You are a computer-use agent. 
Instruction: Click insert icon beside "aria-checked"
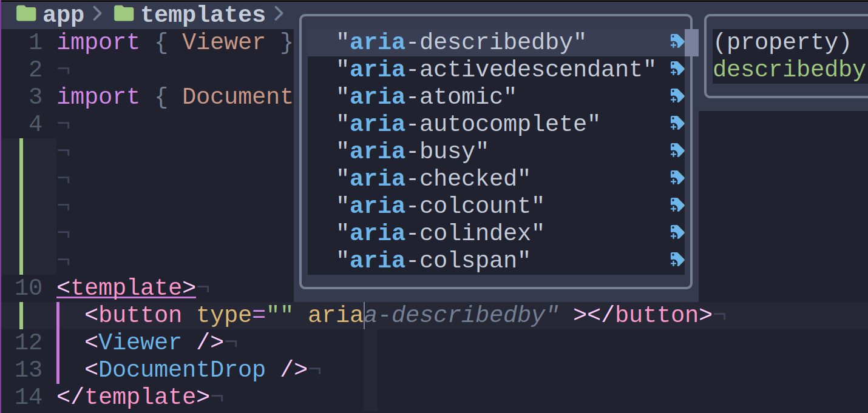[677, 178]
